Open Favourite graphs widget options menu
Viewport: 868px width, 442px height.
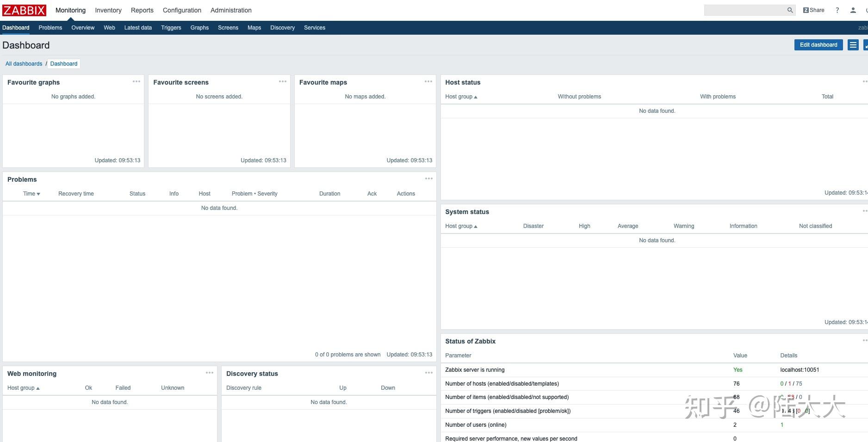pyautogui.click(x=136, y=81)
